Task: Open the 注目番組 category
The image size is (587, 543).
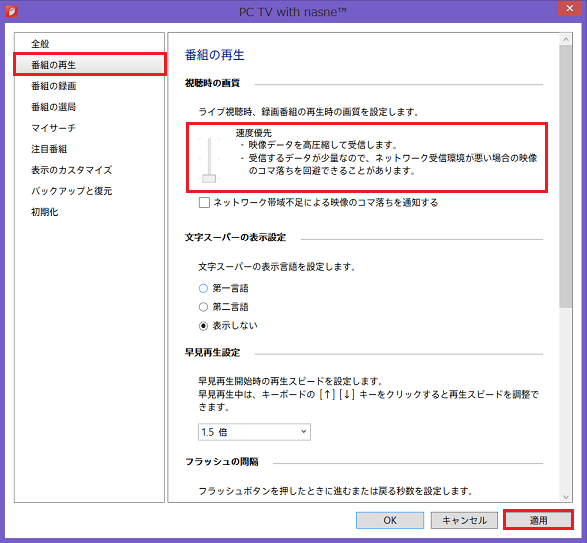Action: coord(90,149)
